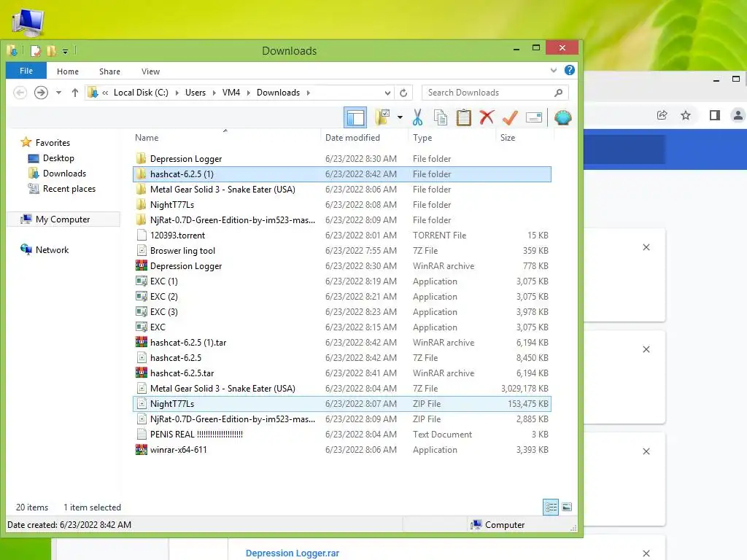Image resolution: width=747 pixels, height=560 pixels.
Task: Click the orange checkmark Properties icon
Action: 510,117
